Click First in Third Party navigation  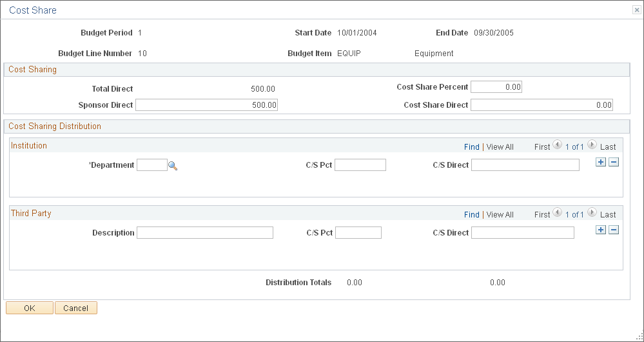[x=542, y=215]
